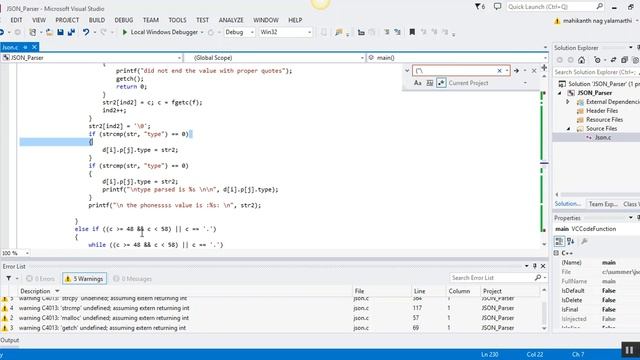640x360 pixels.
Task: Open the ANALYZE menu
Action: (x=231, y=20)
